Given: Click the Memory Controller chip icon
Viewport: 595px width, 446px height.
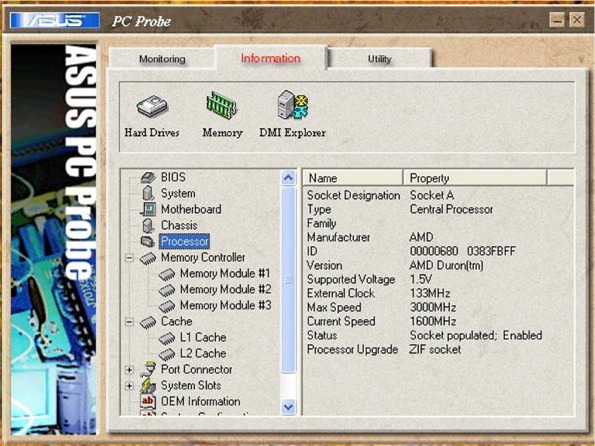Looking at the screenshot, I should (148, 258).
